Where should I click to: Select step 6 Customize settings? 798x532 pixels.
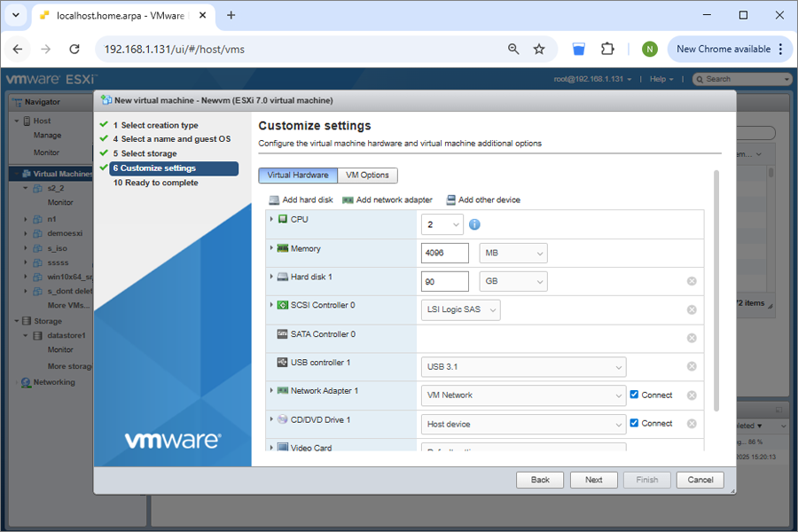(174, 168)
